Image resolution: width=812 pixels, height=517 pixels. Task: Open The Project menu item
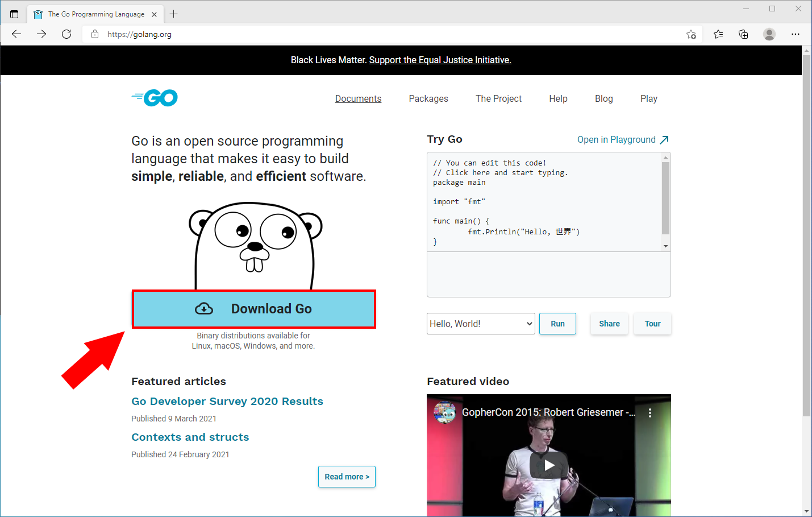[498, 98]
